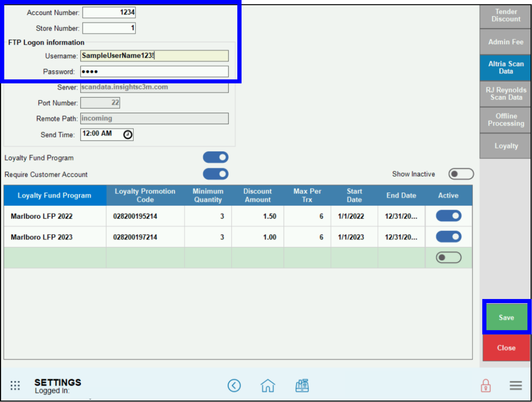This screenshot has width=532, height=402.
Task: Click the Marlboro LFP 2022 end date cell
Action: (401, 216)
